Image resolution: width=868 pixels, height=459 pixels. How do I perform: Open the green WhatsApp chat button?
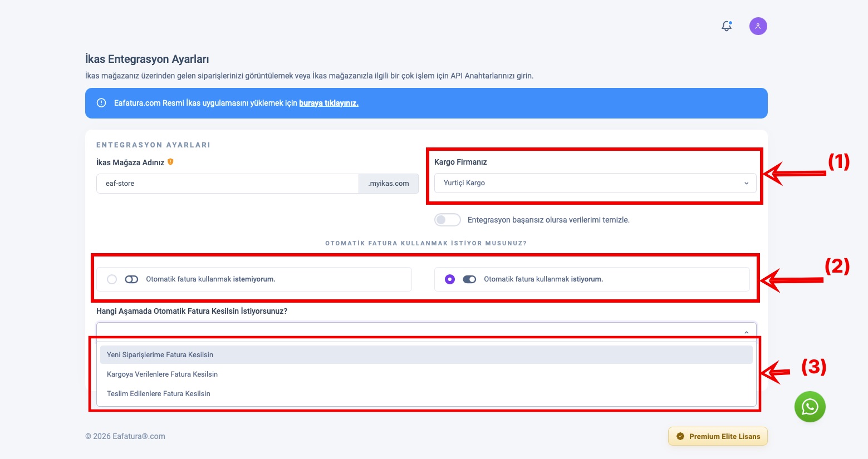point(810,407)
